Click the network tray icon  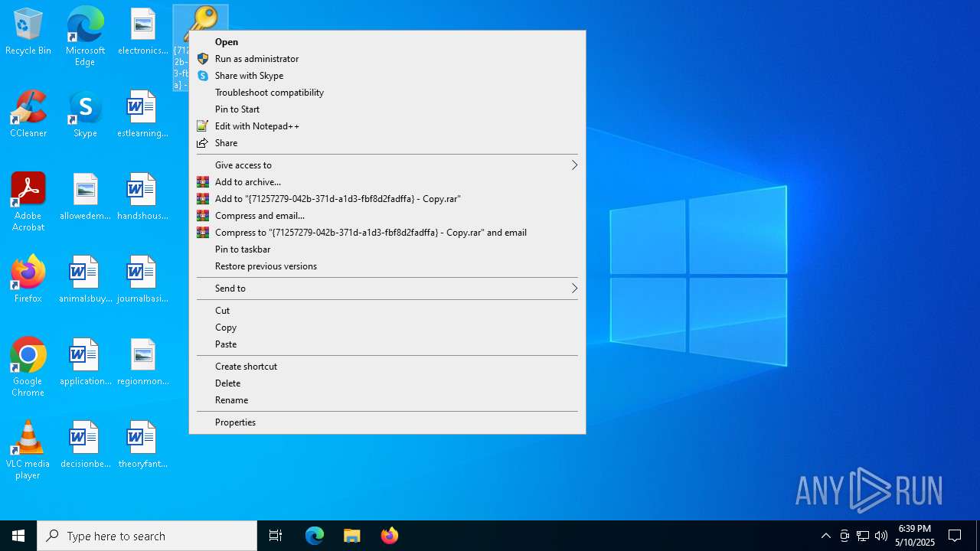(x=863, y=536)
